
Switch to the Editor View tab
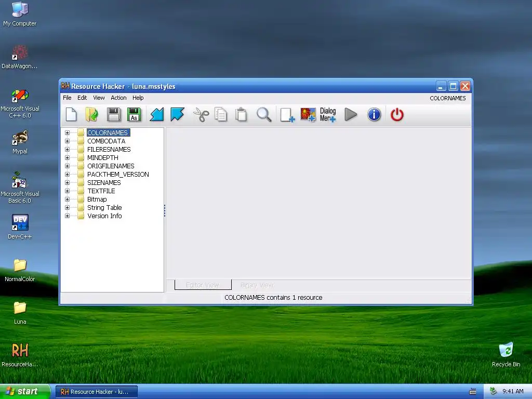pos(203,285)
